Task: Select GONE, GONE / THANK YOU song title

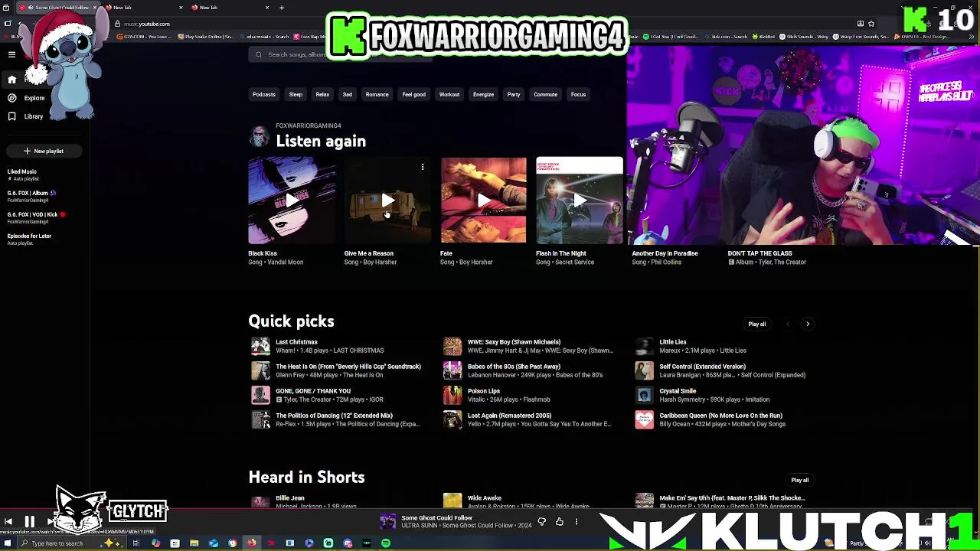Action: point(313,391)
